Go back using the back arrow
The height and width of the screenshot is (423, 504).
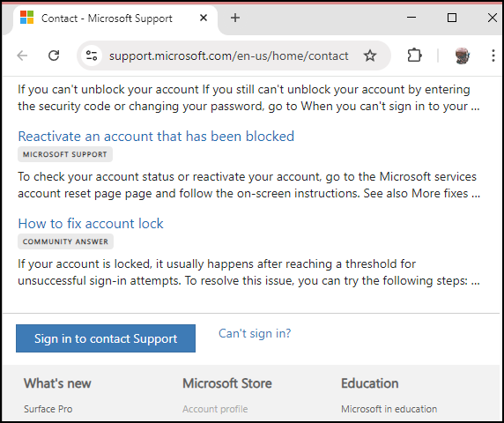coord(22,56)
